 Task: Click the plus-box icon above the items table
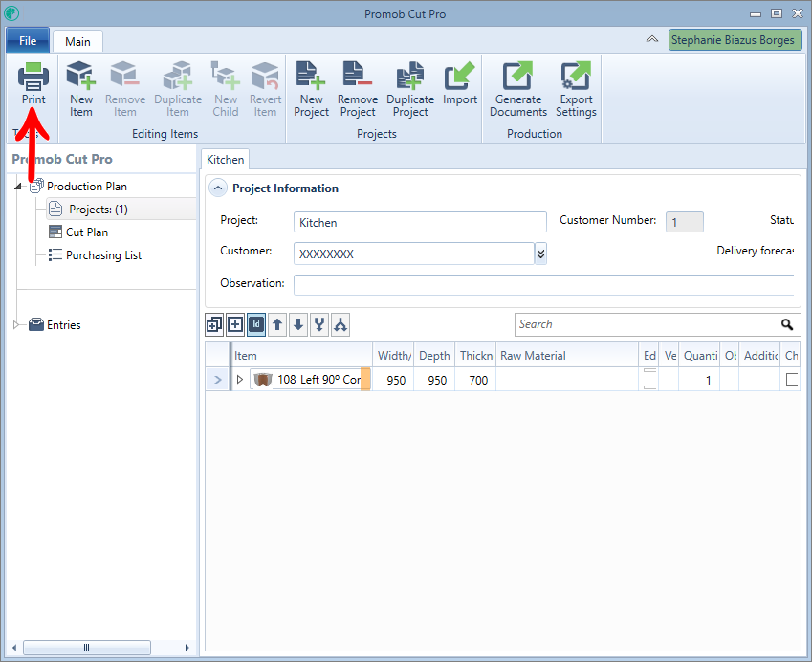235,325
